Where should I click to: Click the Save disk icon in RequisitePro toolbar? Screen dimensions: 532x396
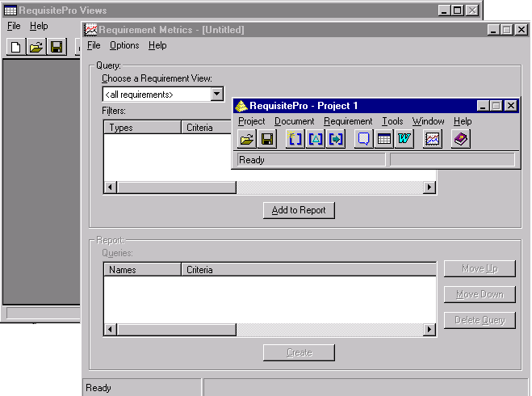[x=267, y=139]
